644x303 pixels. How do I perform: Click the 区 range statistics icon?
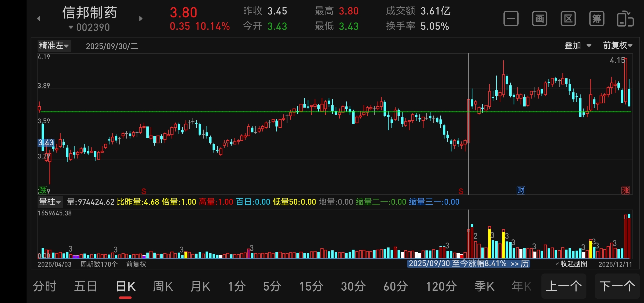568,19
